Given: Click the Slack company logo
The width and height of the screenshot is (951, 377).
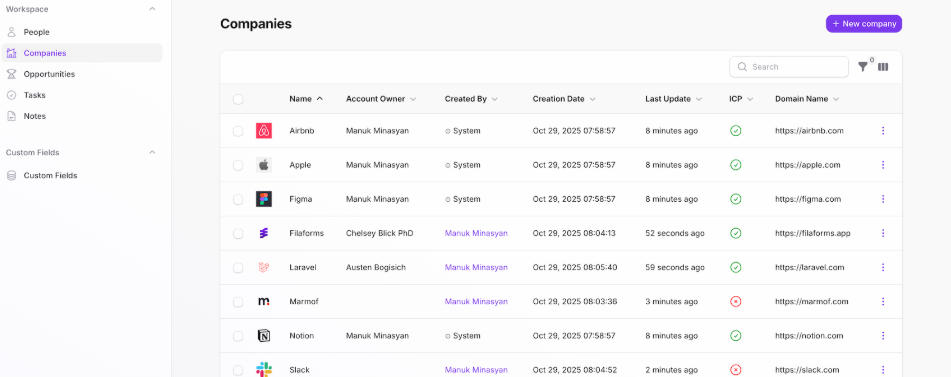Looking at the screenshot, I should coord(264,370).
